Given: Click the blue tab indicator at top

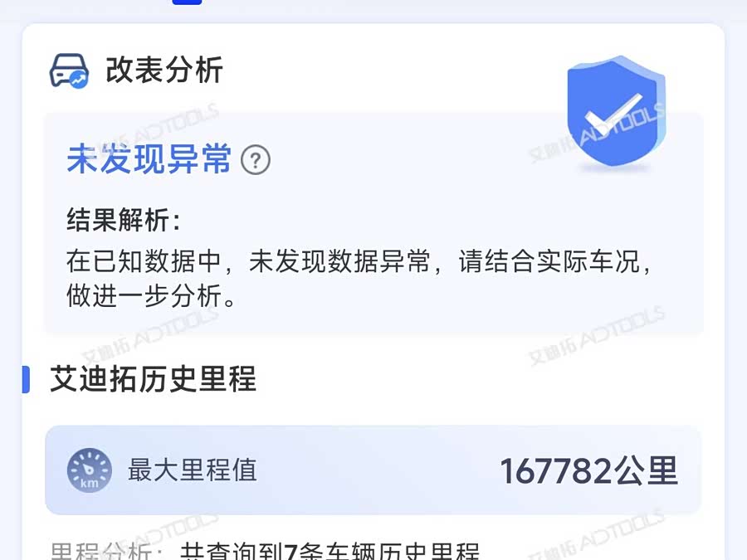Looking at the screenshot, I should [188, 2].
